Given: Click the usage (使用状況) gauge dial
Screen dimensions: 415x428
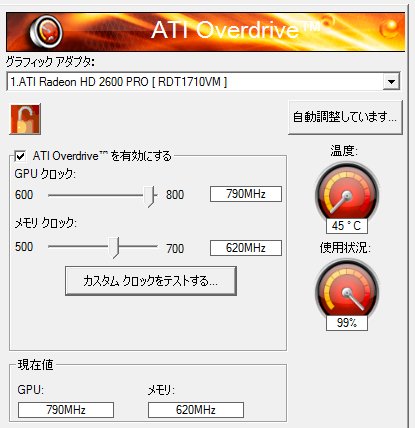Looking at the screenshot, I should point(347,290).
